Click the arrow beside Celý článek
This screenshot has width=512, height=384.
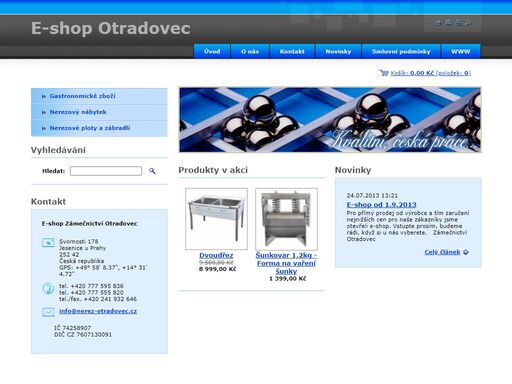click(466, 252)
